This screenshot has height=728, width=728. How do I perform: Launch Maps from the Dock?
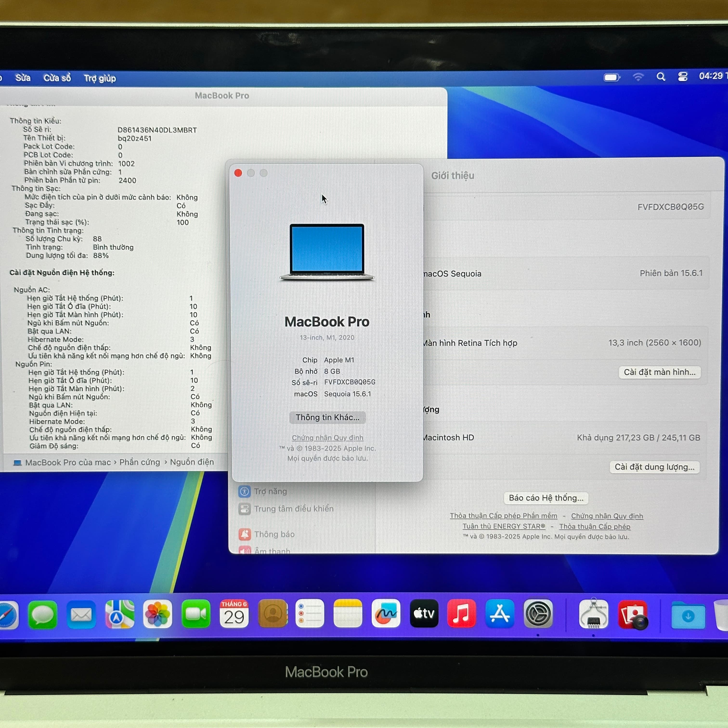[x=119, y=615]
